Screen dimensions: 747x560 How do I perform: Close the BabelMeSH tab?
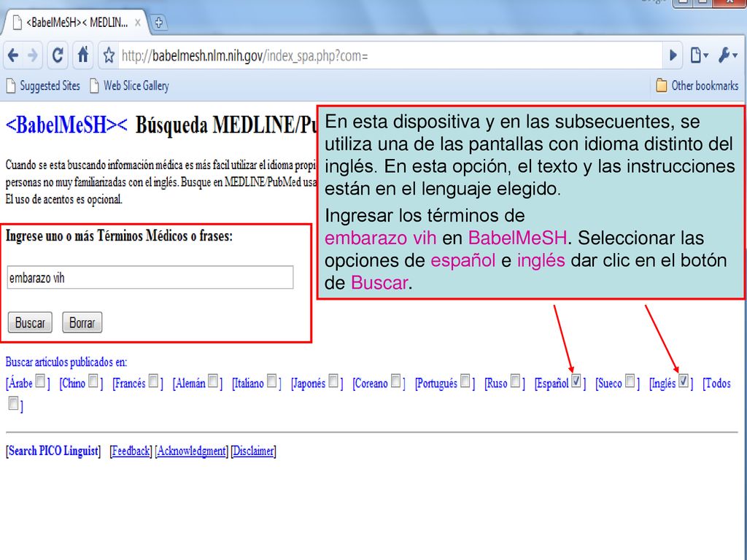coord(138,23)
